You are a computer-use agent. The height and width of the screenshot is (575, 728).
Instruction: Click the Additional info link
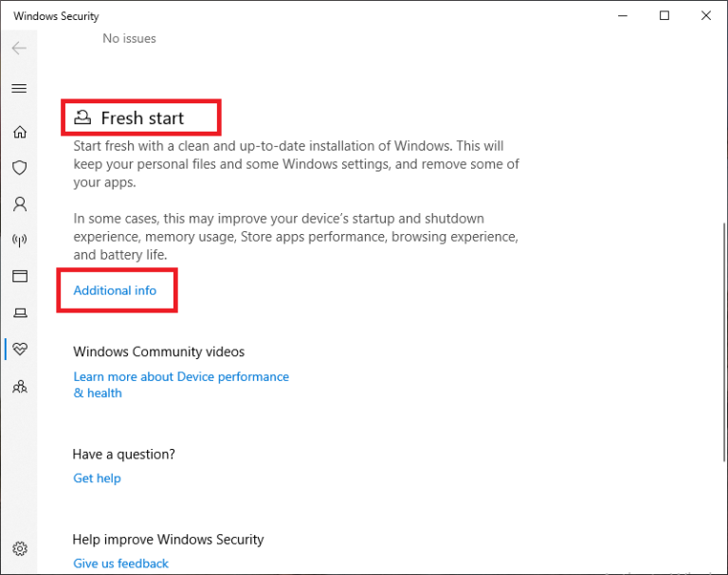pyautogui.click(x=115, y=290)
